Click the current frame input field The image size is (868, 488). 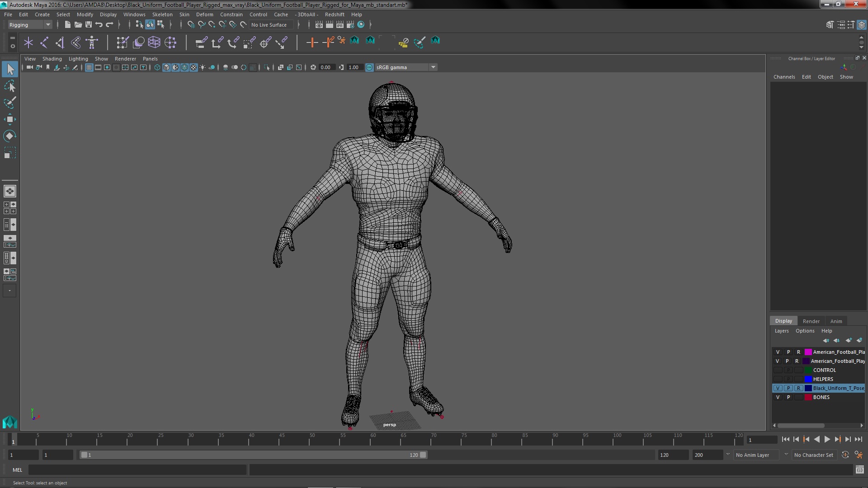(762, 440)
